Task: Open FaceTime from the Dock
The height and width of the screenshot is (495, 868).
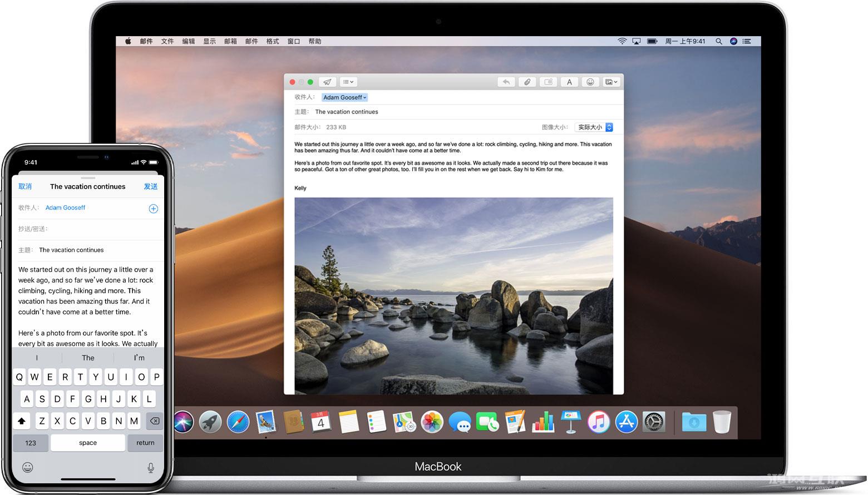Action: tap(487, 422)
